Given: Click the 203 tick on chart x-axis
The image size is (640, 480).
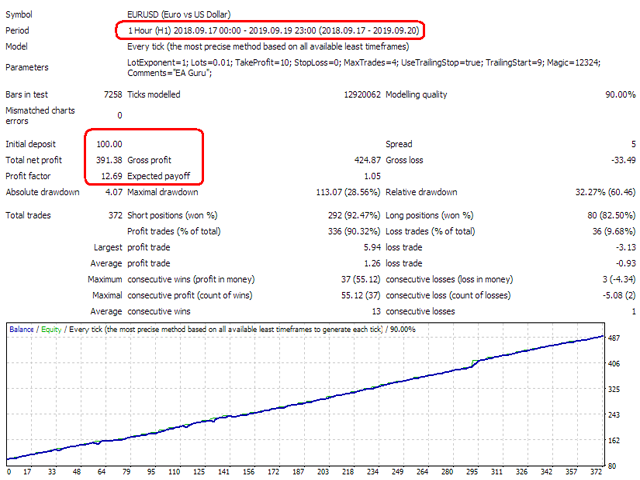Looking at the screenshot, I should [323, 472].
